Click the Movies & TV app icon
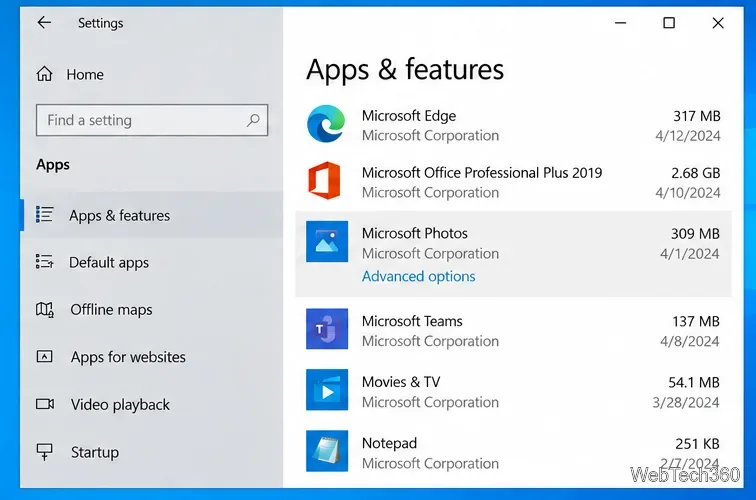 [x=327, y=390]
